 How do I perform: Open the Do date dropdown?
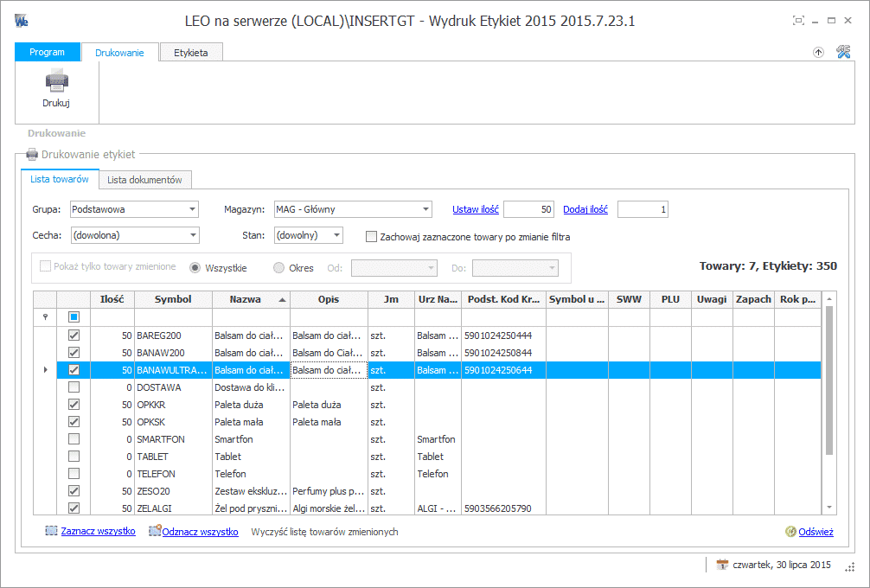pos(552,268)
